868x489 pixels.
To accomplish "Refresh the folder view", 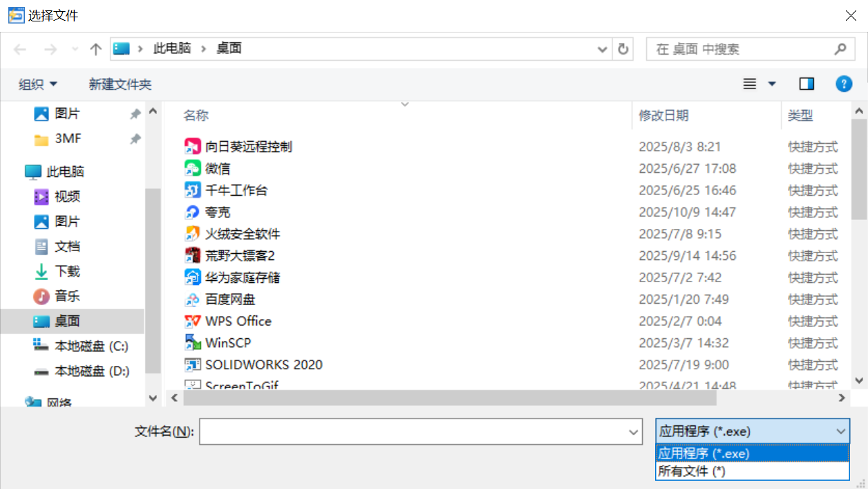I will pos(622,48).
